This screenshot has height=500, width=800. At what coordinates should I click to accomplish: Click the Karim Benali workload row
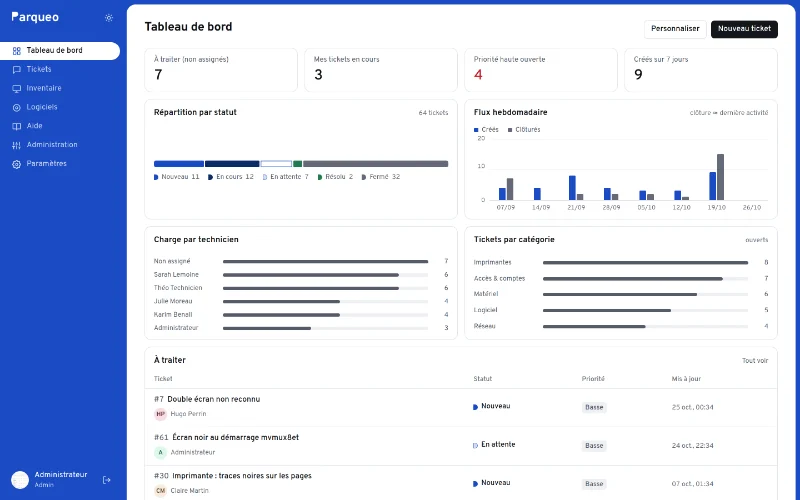(301, 314)
